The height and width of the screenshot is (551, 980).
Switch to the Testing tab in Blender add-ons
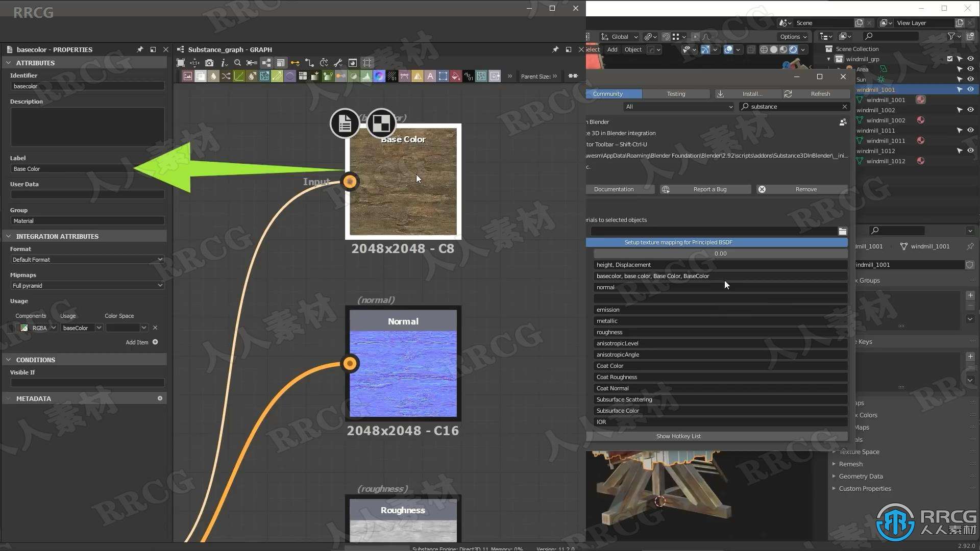click(x=676, y=94)
